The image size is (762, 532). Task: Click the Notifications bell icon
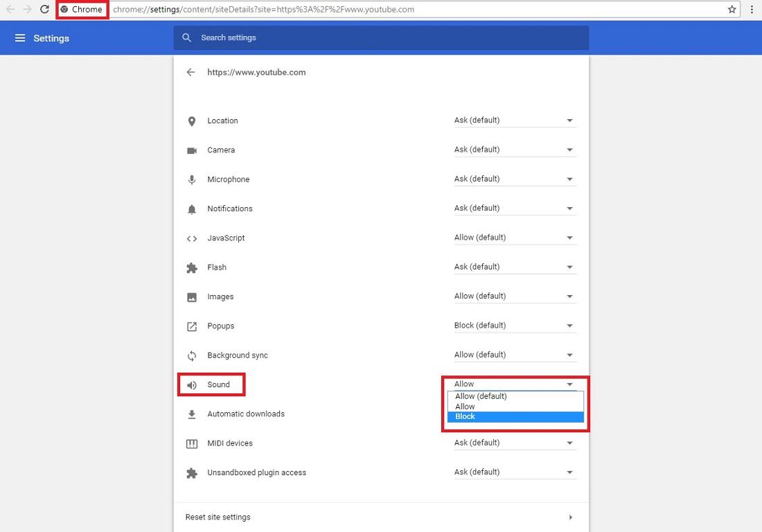tap(192, 209)
